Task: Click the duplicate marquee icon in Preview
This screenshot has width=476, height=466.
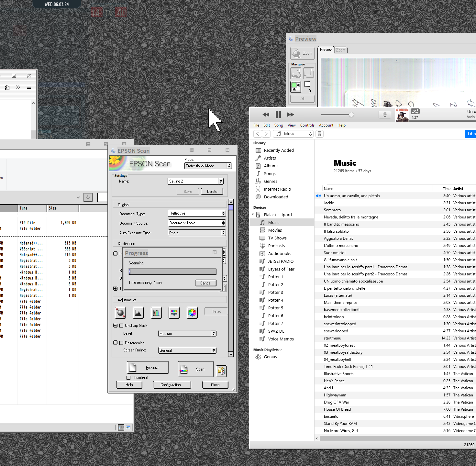Action: pyautogui.click(x=309, y=73)
